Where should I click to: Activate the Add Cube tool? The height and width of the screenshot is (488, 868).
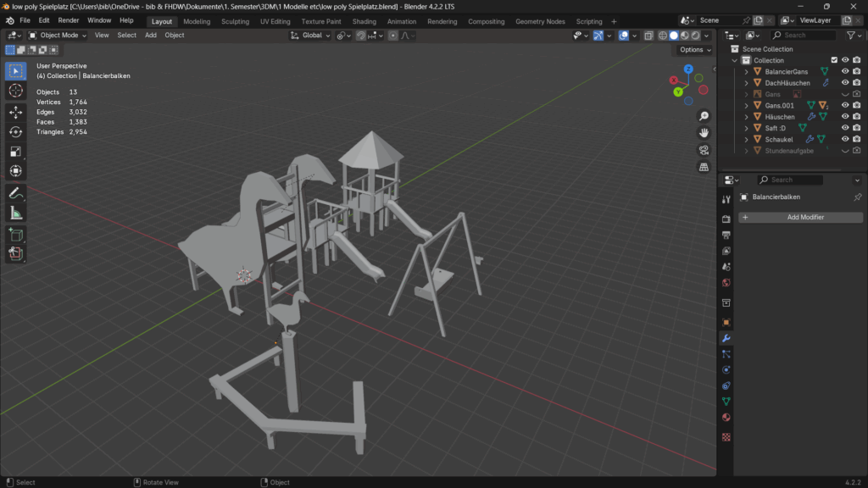15,234
